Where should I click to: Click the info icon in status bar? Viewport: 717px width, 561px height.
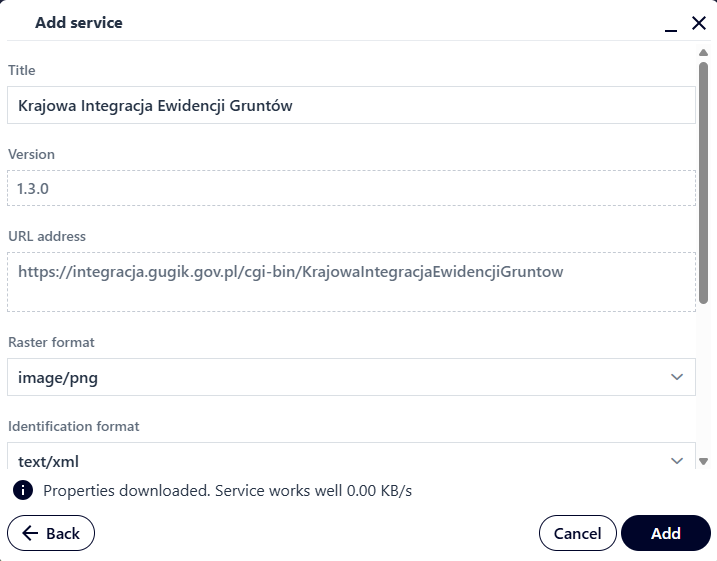point(22,490)
